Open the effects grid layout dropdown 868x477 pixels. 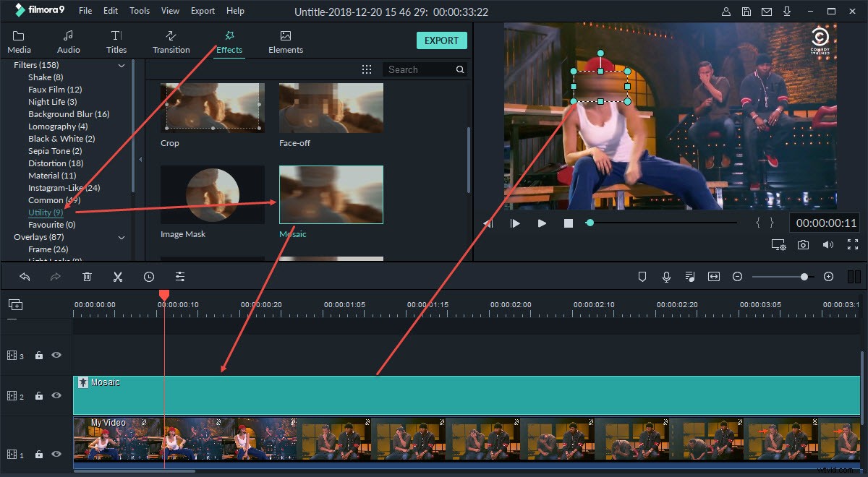[x=367, y=69]
